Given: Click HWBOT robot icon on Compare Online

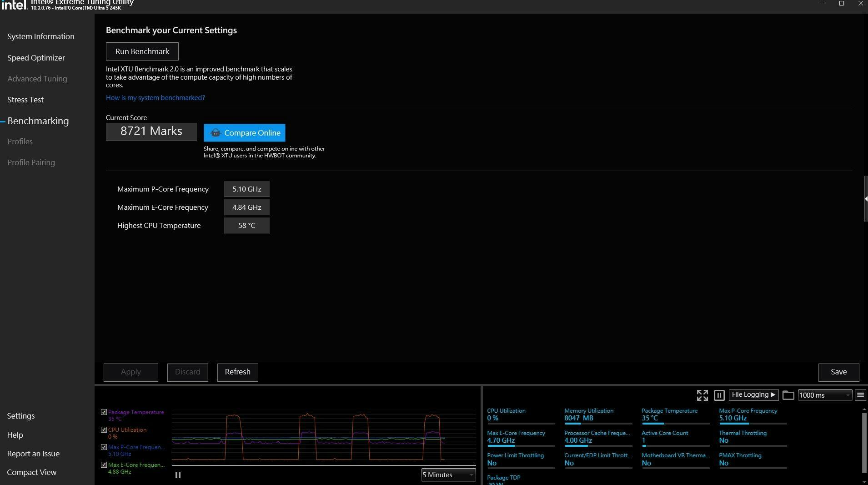Looking at the screenshot, I should (x=216, y=133).
